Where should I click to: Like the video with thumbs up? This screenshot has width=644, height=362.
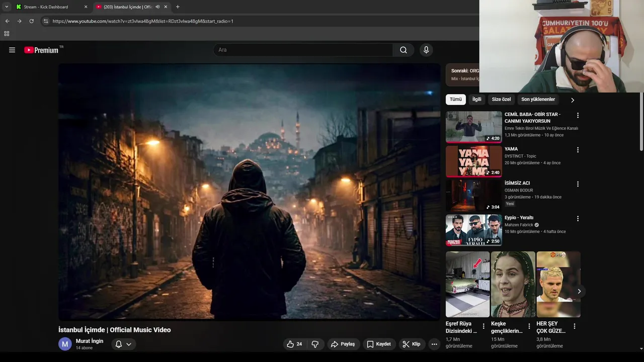[x=295, y=344]
